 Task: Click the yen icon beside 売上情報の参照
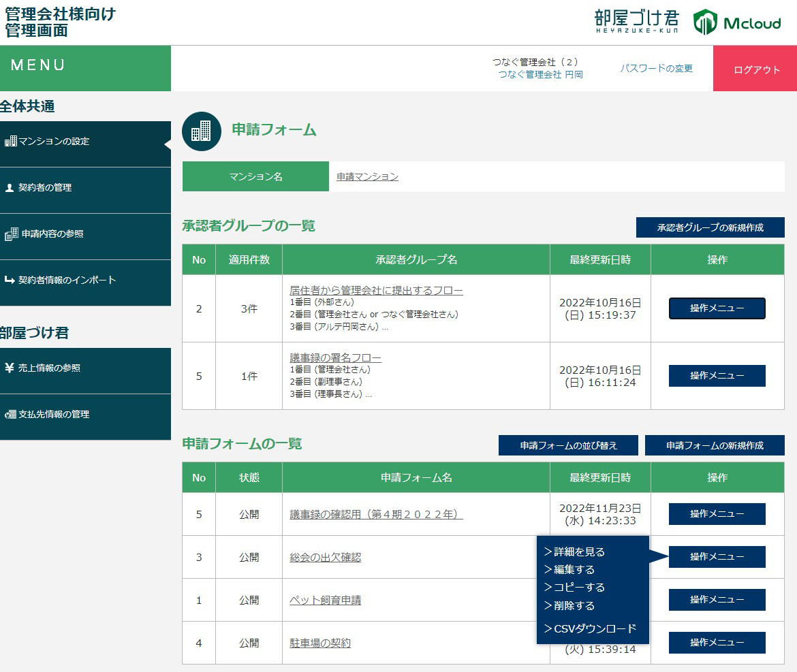tap(10, 368)
